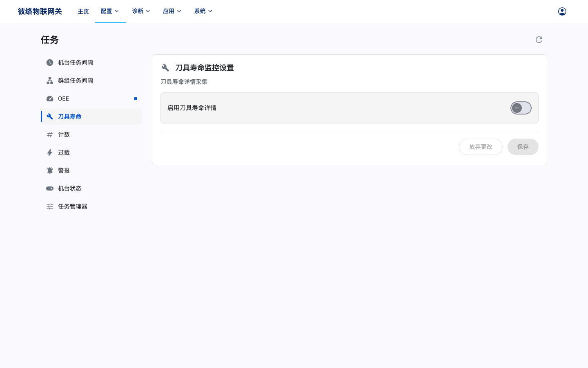Select 机台任务间隔 in the sidebar

[91, 63]
